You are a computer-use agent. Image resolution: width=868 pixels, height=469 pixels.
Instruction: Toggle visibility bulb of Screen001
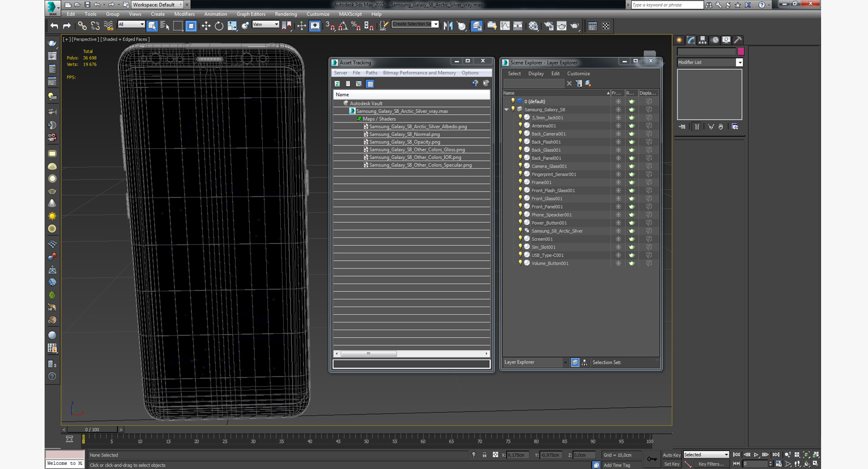pyautogui.click(x=520, y=239)
